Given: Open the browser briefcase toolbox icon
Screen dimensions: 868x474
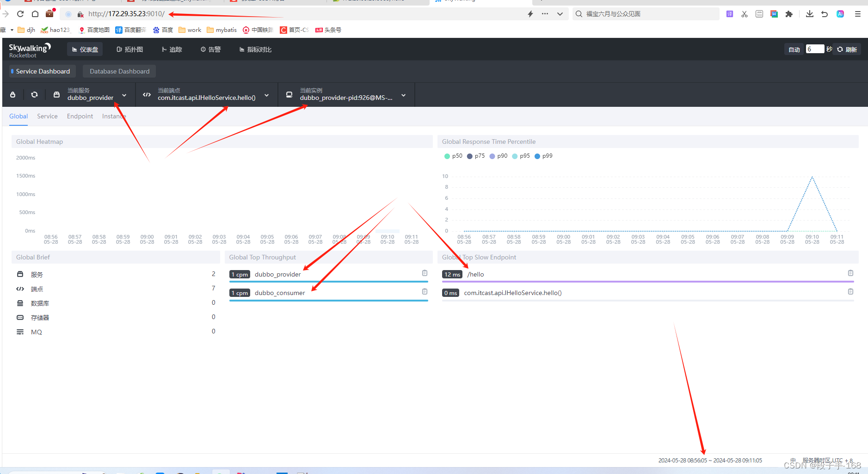Looking at the screenshot, I should click(x=50, y=13).
